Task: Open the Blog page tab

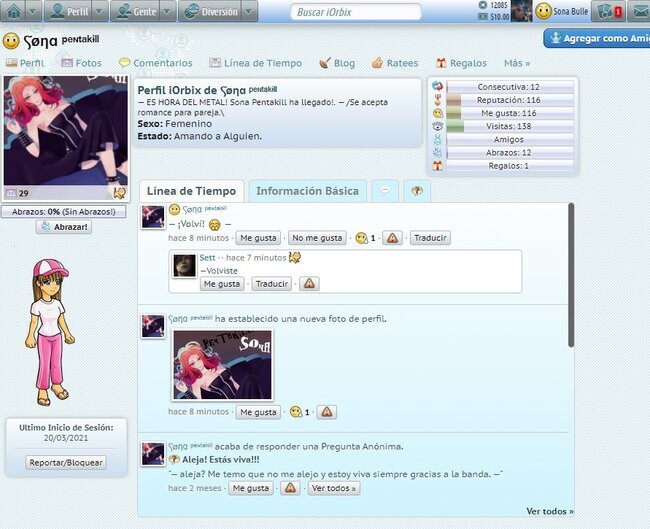Action: pyautogui.click(x=337, y=63)
